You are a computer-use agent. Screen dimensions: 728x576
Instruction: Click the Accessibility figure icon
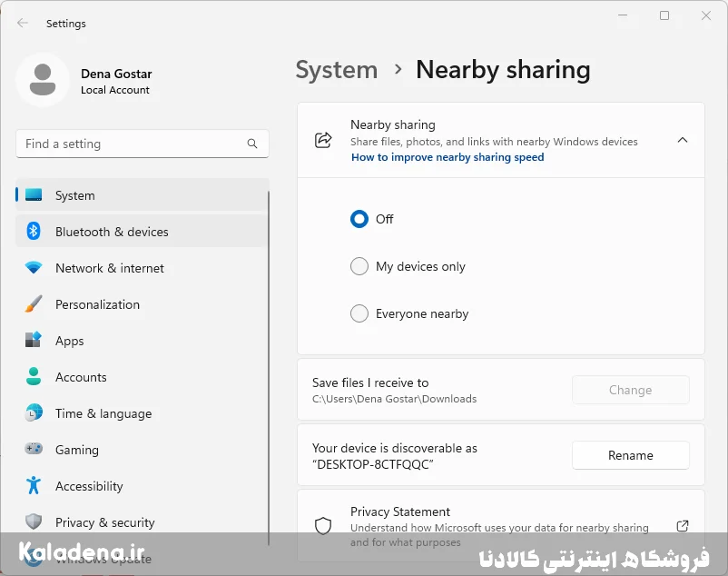coord(34,485)
